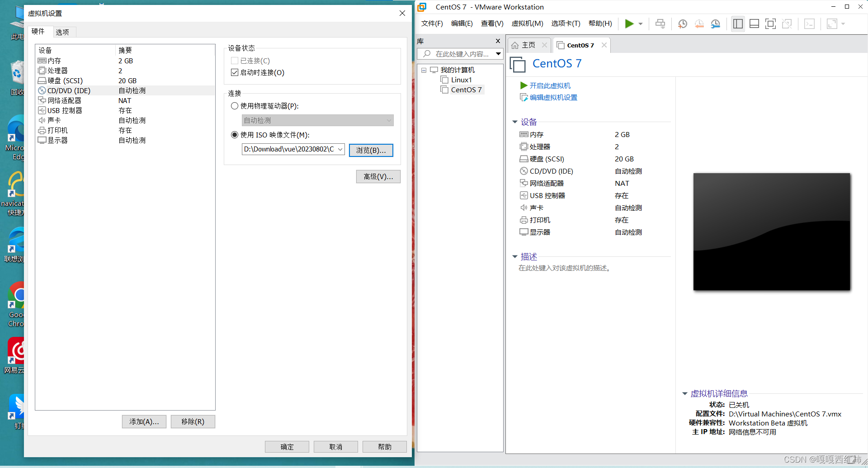Toggle the thumbnail bar view icon
Viewport: 868px width, 468px height.
point(754,24)
